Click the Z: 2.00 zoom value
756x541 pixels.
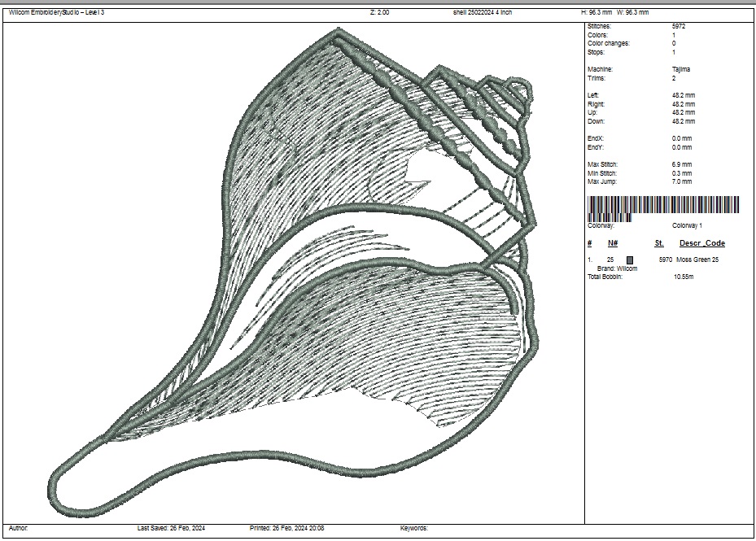pos(379,13)
